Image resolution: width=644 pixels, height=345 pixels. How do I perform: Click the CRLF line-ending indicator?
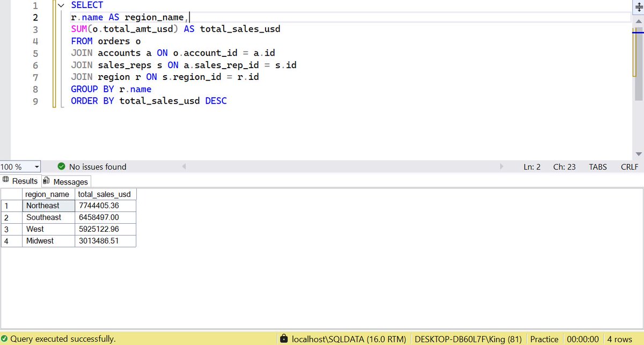pyautogui.click(x=629, y=167)
